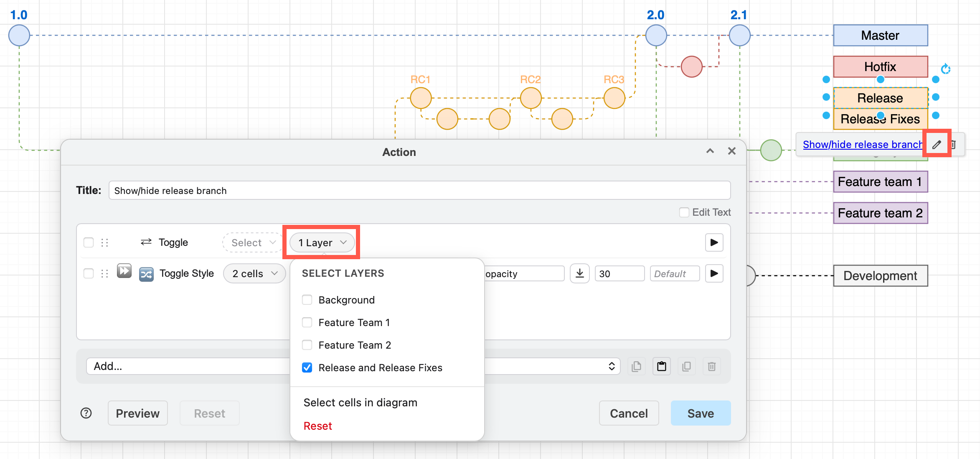This screenshot has width=980, height=459.
Task: Run the Toggle action play button
Action: (x=714, y=242)
